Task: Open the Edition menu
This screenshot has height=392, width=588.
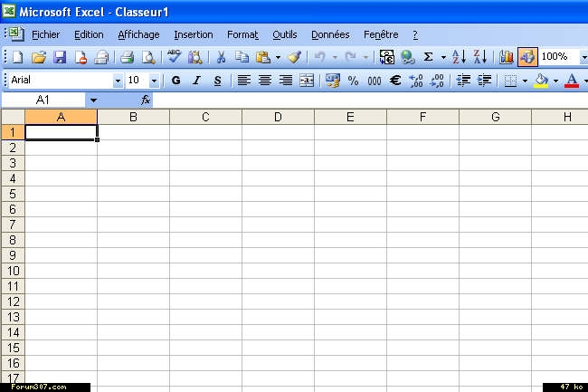Action: (89, 34)
